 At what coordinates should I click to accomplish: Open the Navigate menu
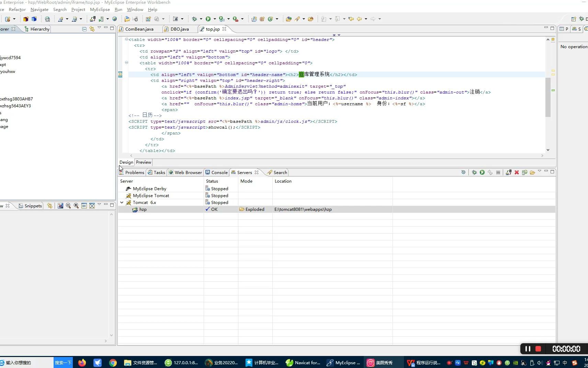click(39, 10)
